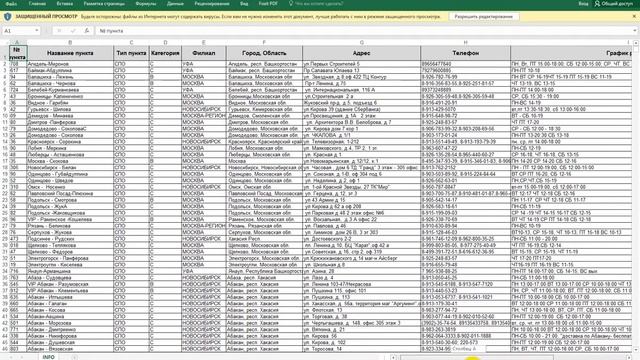The image size is (640, 360).
Task: Open the Формулы ribbon tab
Action: [x=146, y=4]
